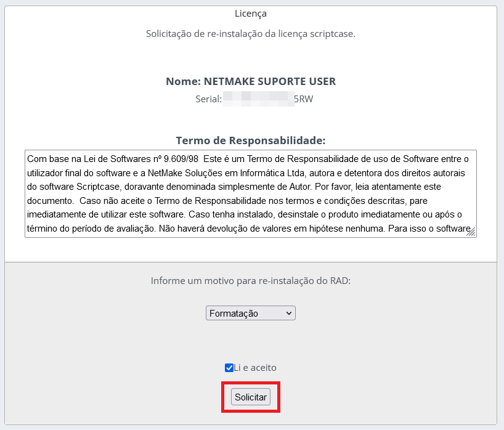The width and height of the screenshot is (504, 430).
Task: Click inside the Termo de Responsabilidade text area
Action: 251,194
